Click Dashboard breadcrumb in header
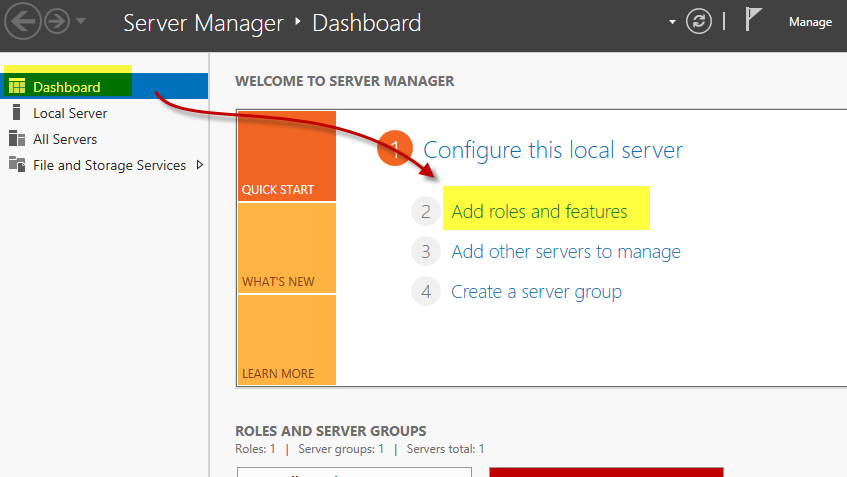The width and height of the screenshot is (847, 477). tap(366, 23)
